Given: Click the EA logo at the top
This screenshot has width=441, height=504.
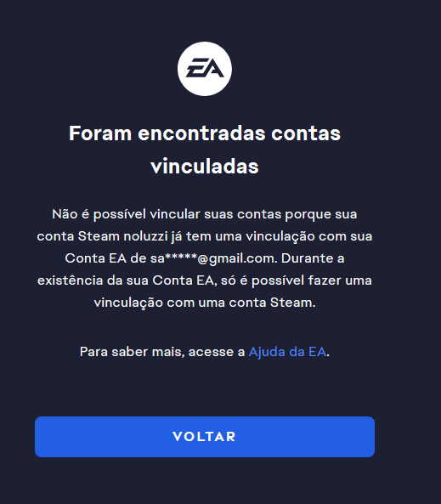Looking at the screenshot, I should (205, 69).
